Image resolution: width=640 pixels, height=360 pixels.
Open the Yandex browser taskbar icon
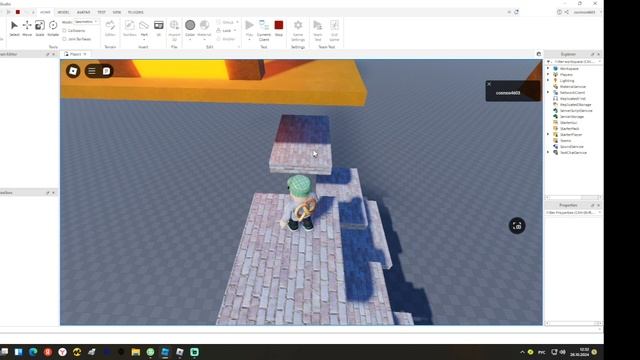pos(62,352)
